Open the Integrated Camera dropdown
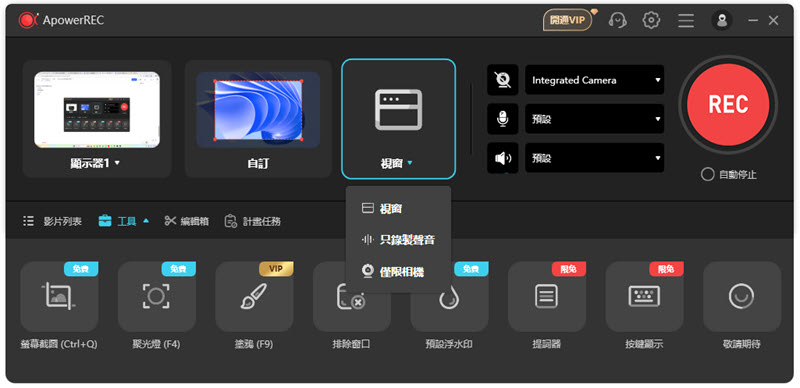This screenshot has width=800, height=388. [594, 80]
